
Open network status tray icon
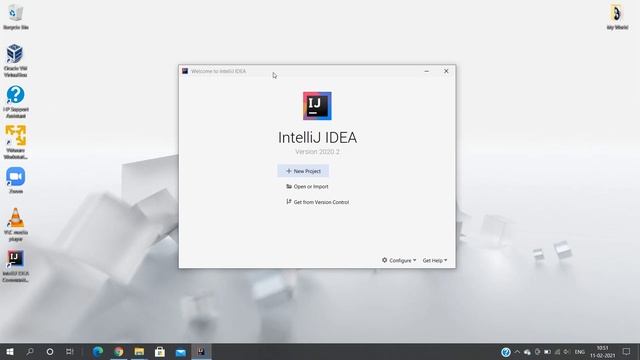point(557,352)
